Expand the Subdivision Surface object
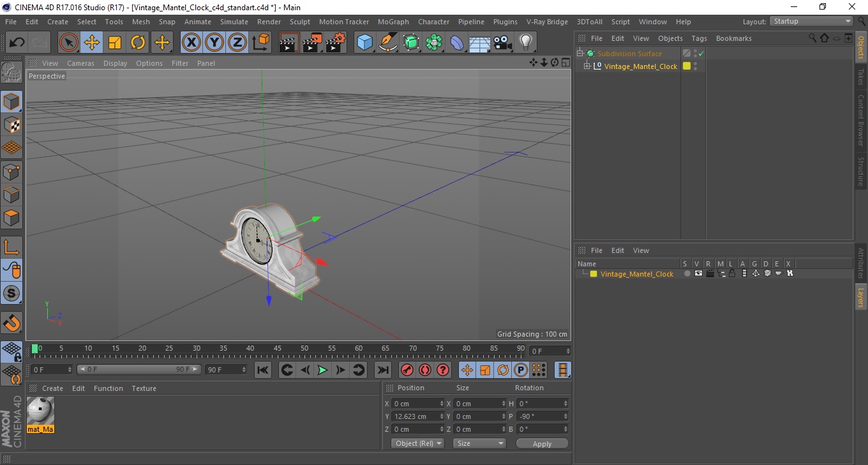The width and height of the screenshot is (868, 465). pos(580,54)
